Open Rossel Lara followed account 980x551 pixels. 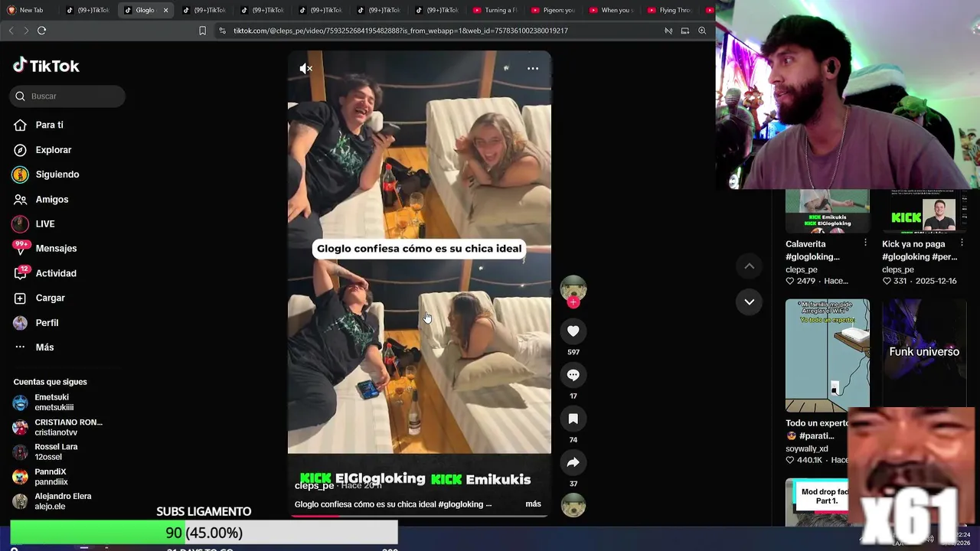(57, 452)
